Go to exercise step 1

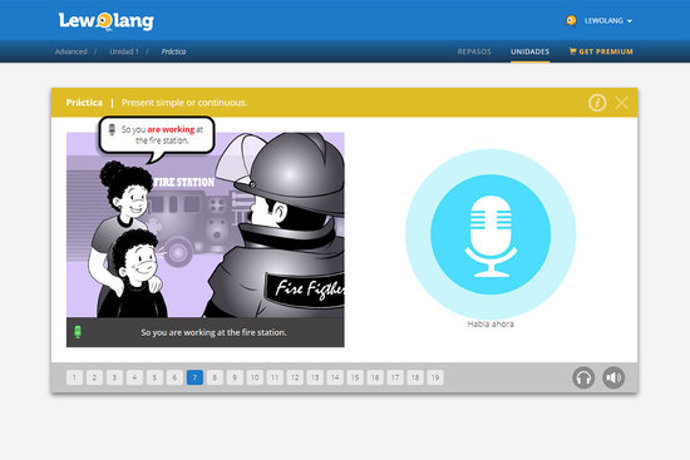point(74,377)
